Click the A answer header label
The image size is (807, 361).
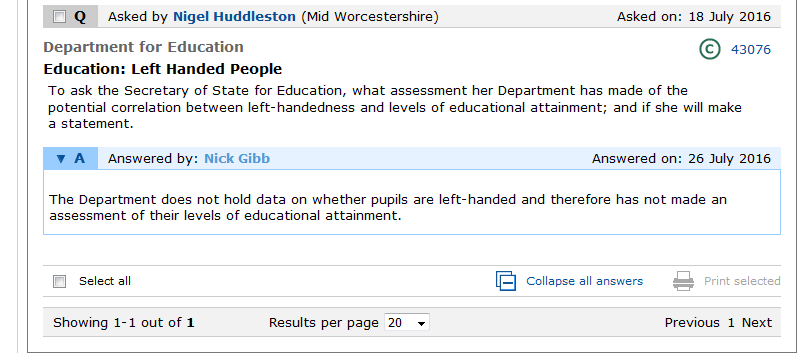coord(79,159)
